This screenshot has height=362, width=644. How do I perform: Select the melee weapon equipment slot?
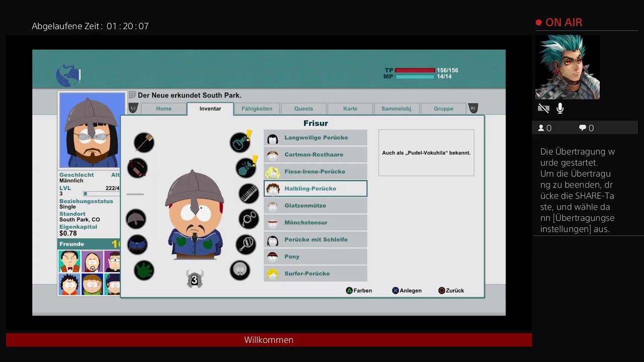click(144, 142)
